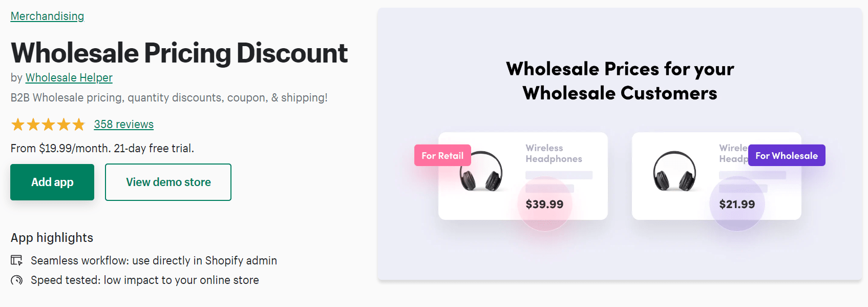Open the Merchandising category link
Screen dimensions: 868x307
click(x=47, y=16)
